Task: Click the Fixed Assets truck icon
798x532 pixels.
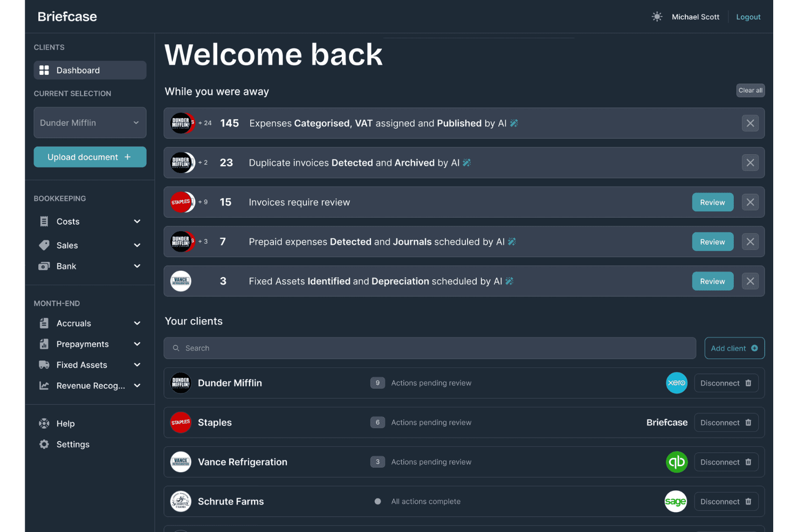Action: (x=44, y=365)
